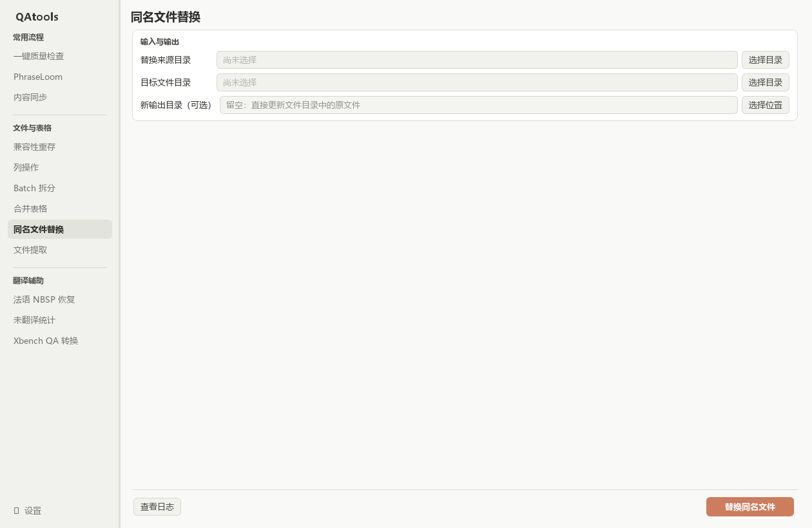Screen dimensions: 812x528
Task: Click the 同名文件替换 page heading
Action: pyautogui.click(x=166, y=17)
